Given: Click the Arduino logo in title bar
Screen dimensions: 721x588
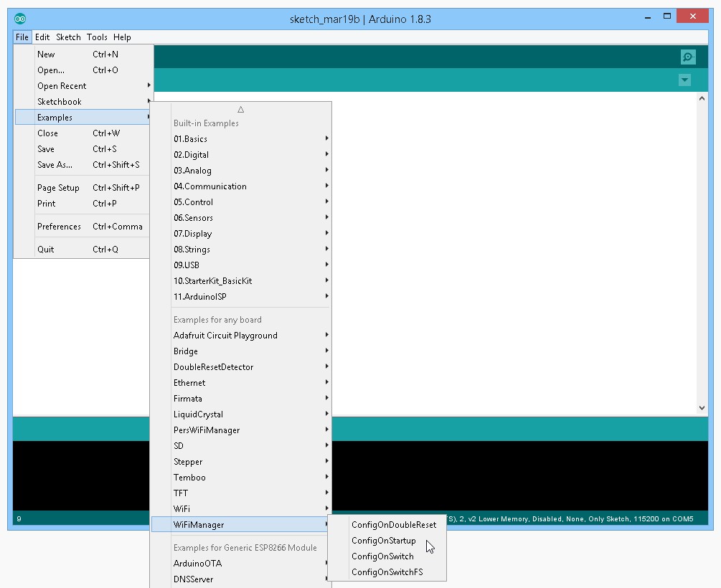Looking at the screenshot, I should click(x=20, y=19).
